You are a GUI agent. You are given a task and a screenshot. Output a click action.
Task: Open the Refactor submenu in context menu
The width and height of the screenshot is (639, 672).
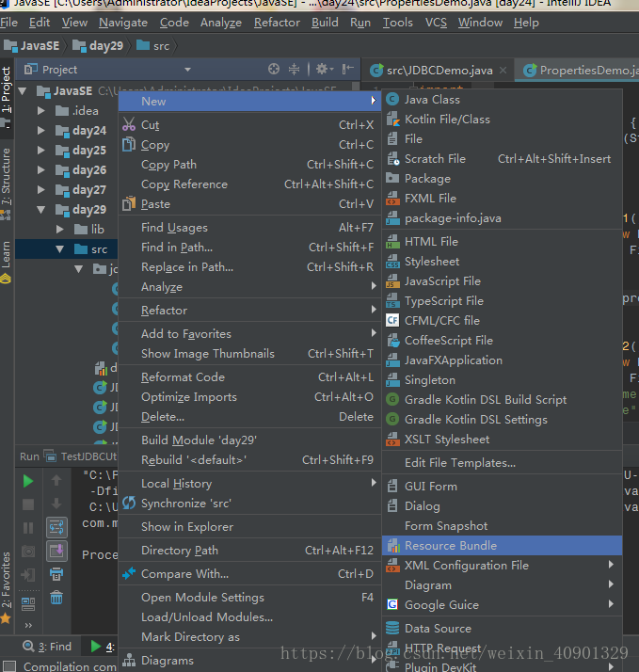[x=249, y=311]
